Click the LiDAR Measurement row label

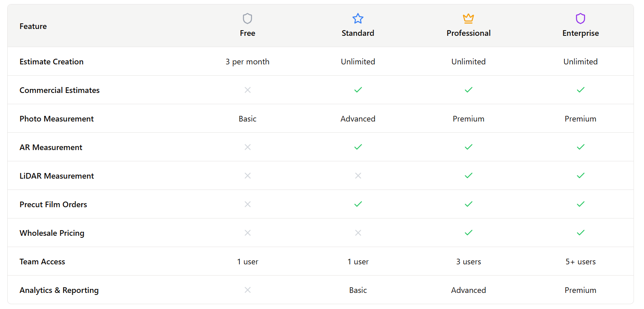pyautogui.click(x=57, y=176)
